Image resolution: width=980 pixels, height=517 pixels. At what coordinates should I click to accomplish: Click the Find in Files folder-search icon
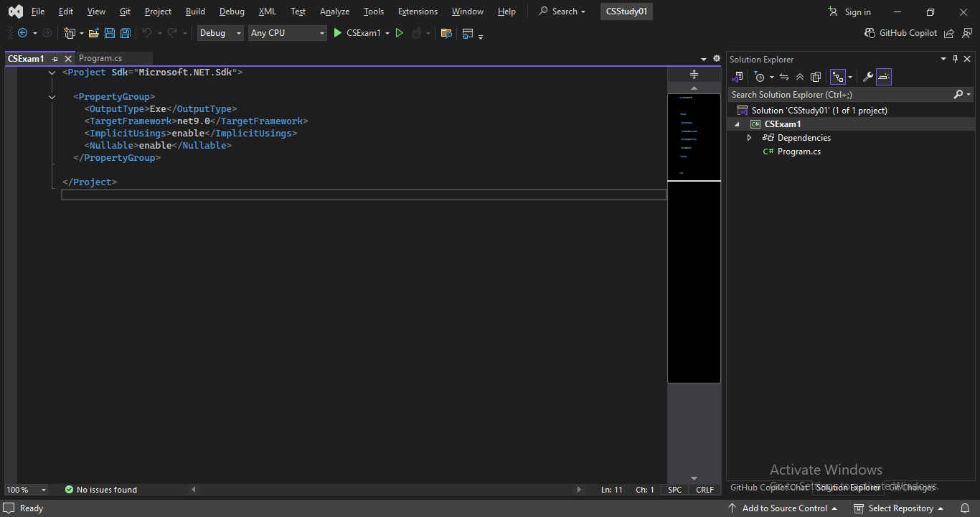point(446,33)
